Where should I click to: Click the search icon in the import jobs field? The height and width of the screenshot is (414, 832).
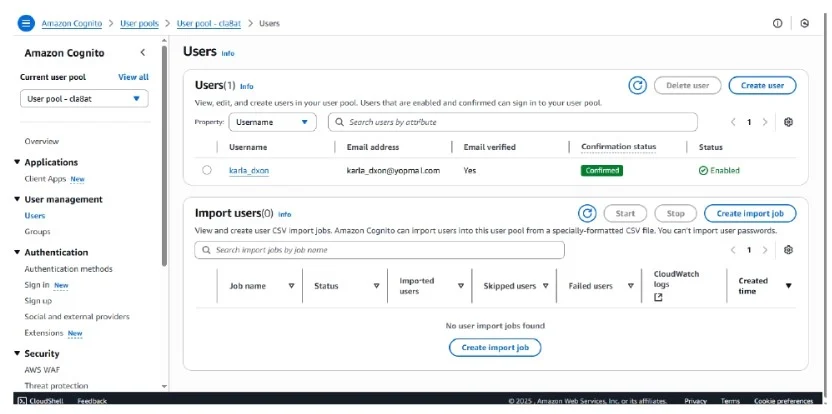click(x=206, y=250)
